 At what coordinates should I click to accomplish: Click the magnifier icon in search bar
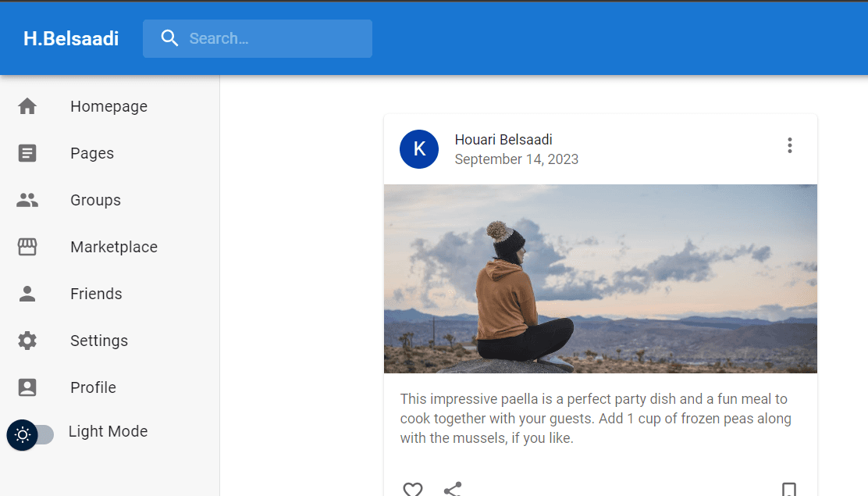(x=169, y=37)
